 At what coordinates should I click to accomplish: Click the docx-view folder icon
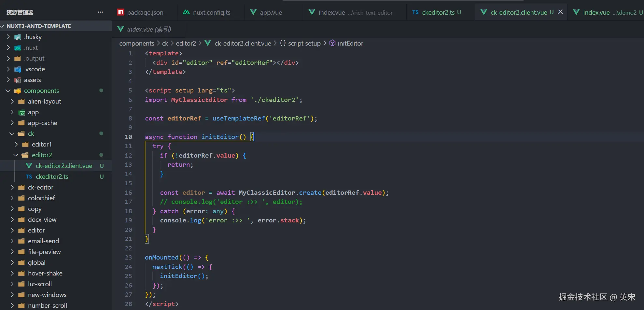21,220
